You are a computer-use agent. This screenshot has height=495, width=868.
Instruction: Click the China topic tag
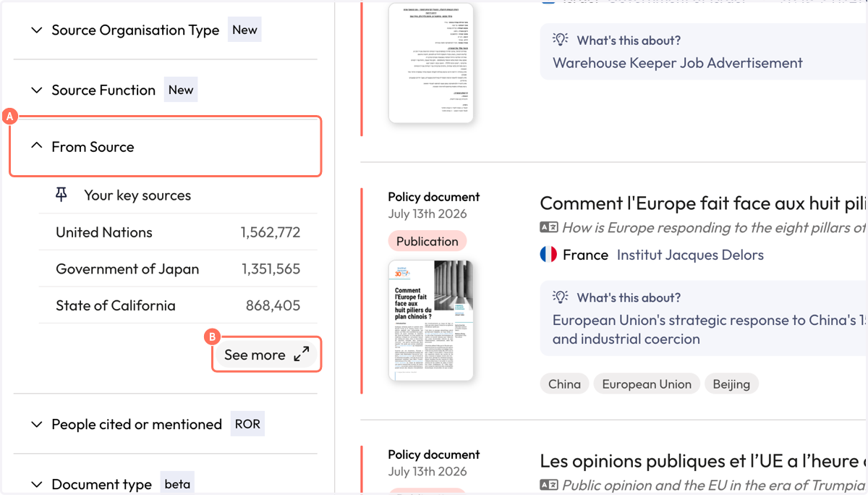point(564,384)
